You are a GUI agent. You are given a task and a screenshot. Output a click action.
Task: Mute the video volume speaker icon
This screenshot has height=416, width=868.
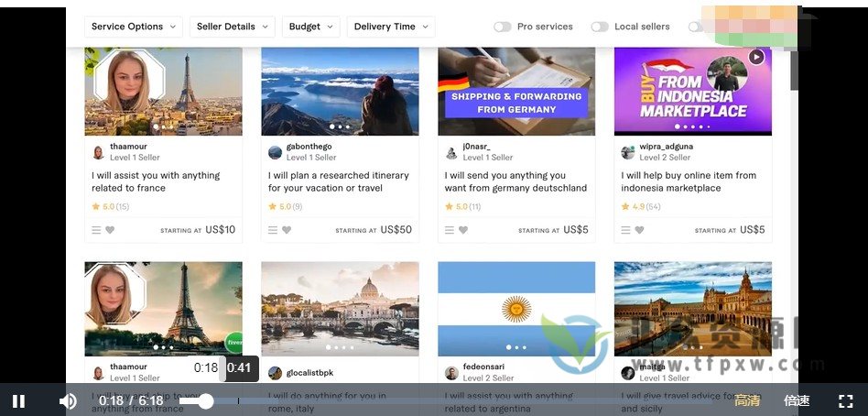pyautogui.click(x=68, y=400)
